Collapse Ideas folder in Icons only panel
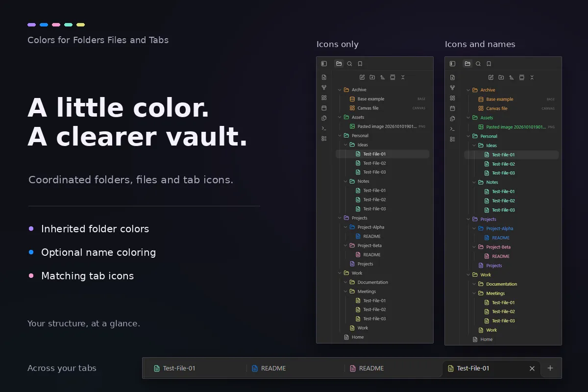 point(345,145)
